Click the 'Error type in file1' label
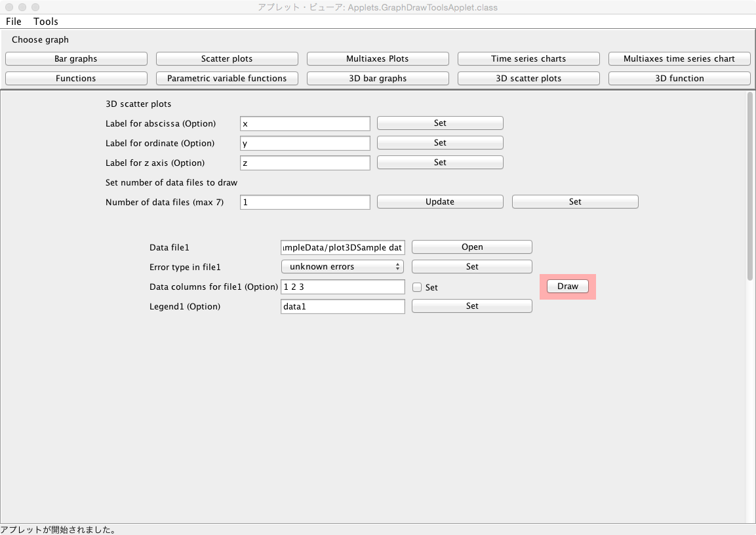Screen dimensions: 756x535 (185, 267)
